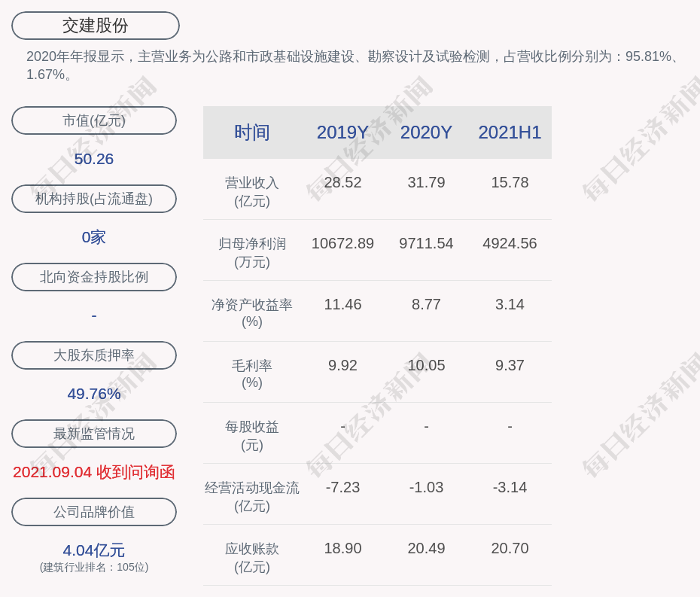Click ROE value 8.77

426,305
